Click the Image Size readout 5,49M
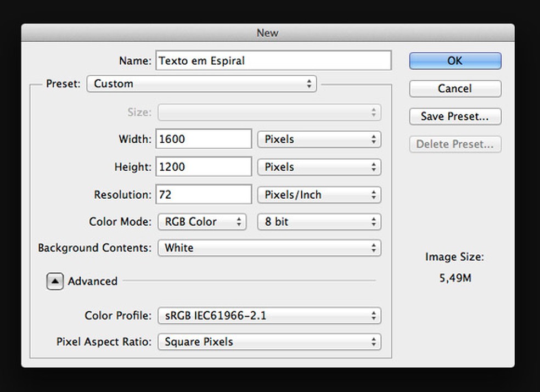The image size is (540, 392). (455, 278)
